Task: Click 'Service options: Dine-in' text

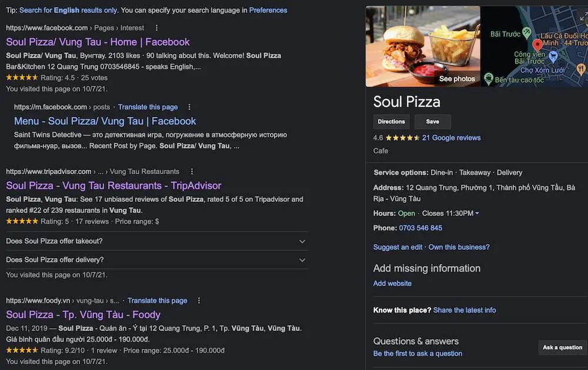Action: (413, 172)
